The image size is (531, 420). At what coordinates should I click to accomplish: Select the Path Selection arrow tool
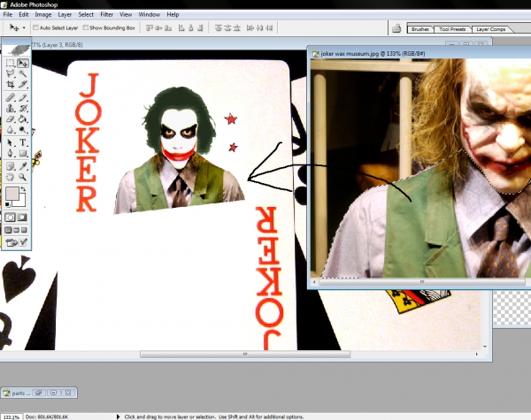[10, 142]
